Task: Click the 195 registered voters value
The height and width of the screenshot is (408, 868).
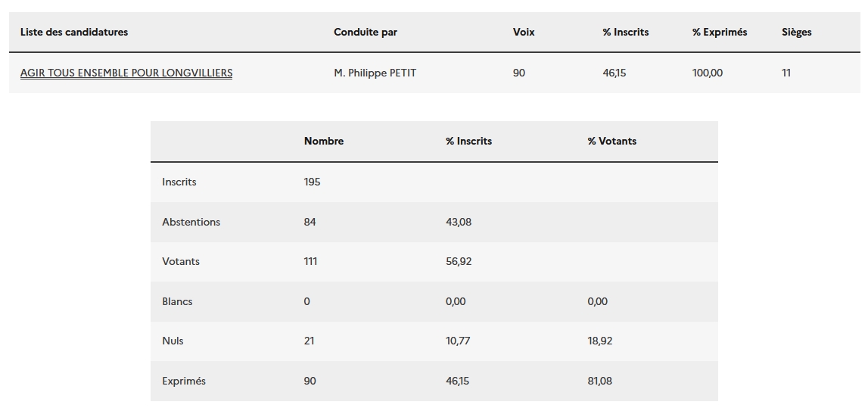Action: (312, 182)
